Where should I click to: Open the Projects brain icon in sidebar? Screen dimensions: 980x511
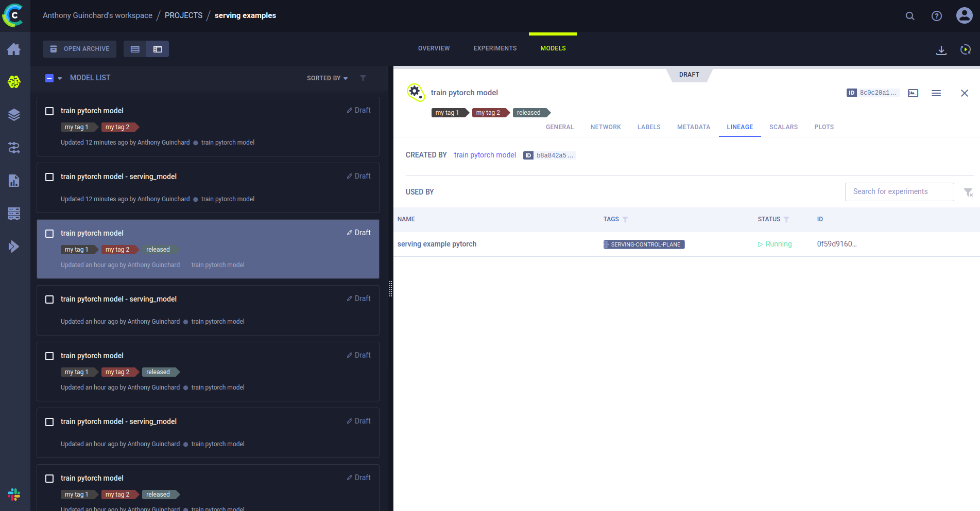pyautogui.click(x=14, y=82)
